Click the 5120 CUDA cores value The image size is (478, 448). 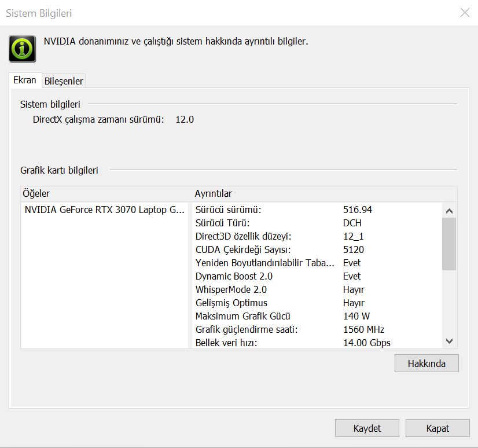click(354, 250)
